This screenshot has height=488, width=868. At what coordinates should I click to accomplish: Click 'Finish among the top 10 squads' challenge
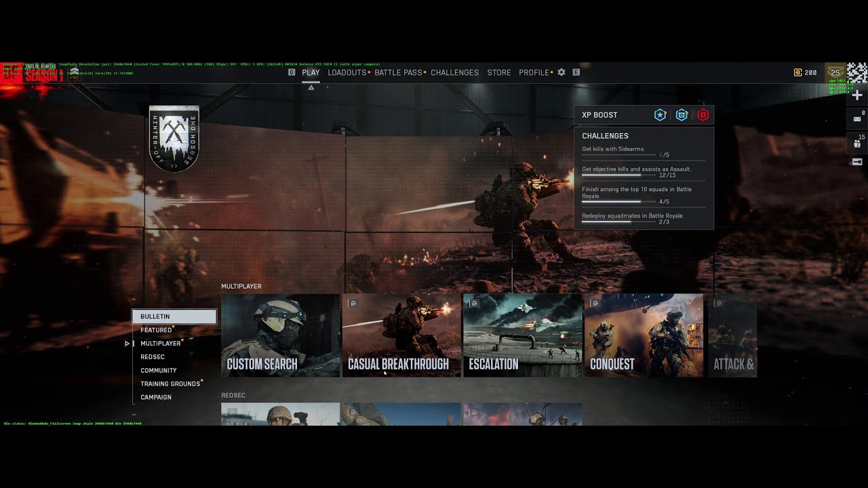click(x=637, y=192)
